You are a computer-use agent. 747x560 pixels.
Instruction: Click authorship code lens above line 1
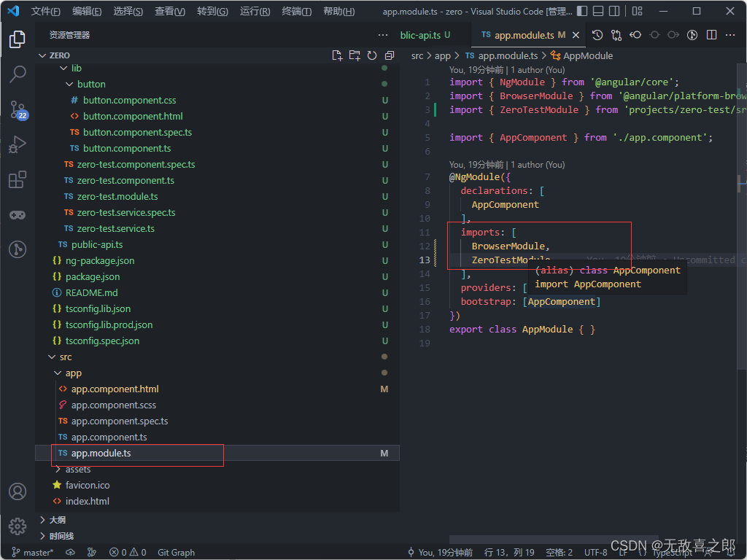[x=507, y=70]
